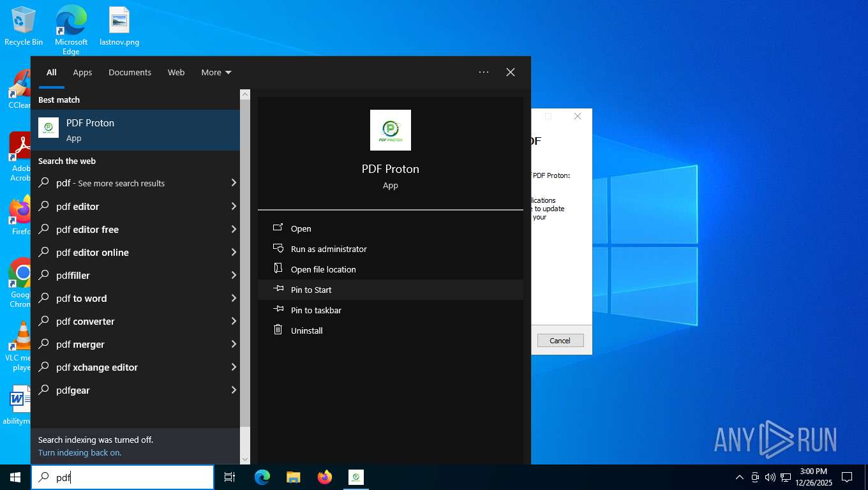Open the network icon in system tray
The image size is (868, 490).
(786, 477)
